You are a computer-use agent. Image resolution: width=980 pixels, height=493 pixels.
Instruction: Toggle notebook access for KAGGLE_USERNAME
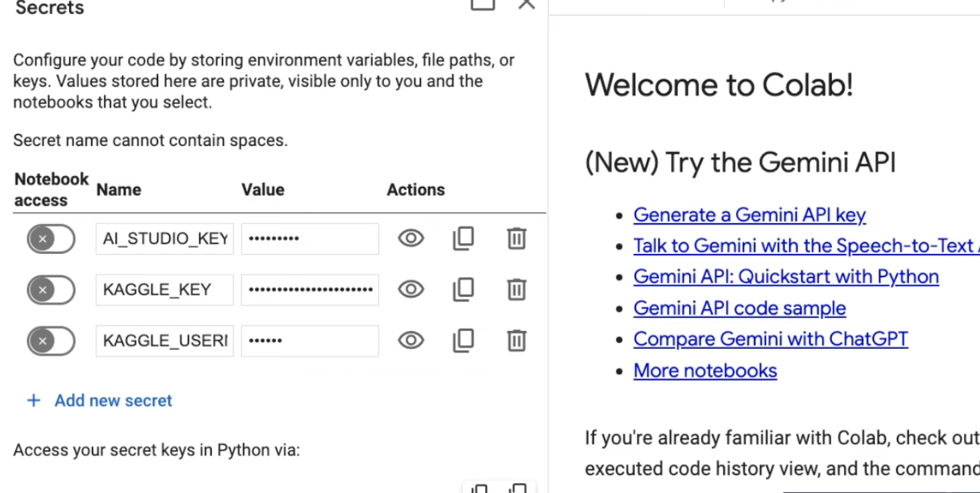[x=51, y=341]
